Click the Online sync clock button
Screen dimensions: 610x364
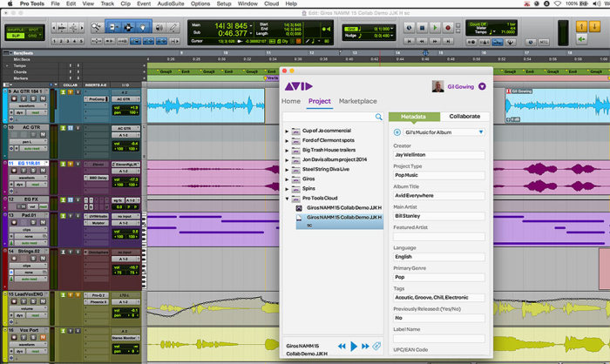pyautogui.click(x=409, y=28)
